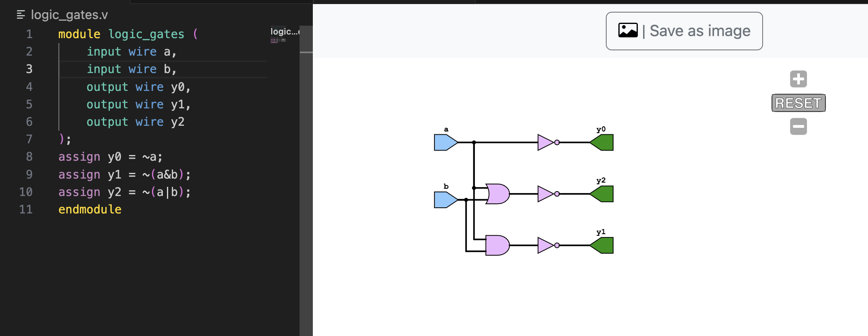Open the logic_gates.v breadcrumb file name

click(x=69, y=15)
